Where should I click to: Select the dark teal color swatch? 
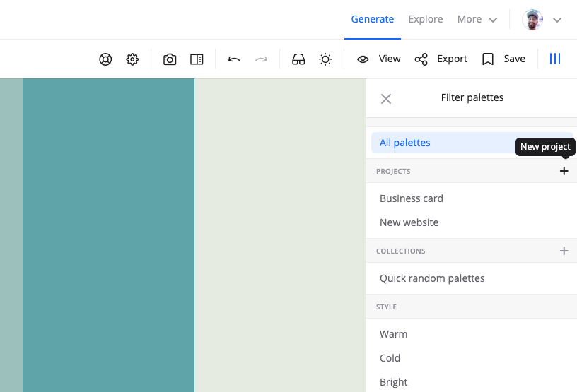point(108,234)
